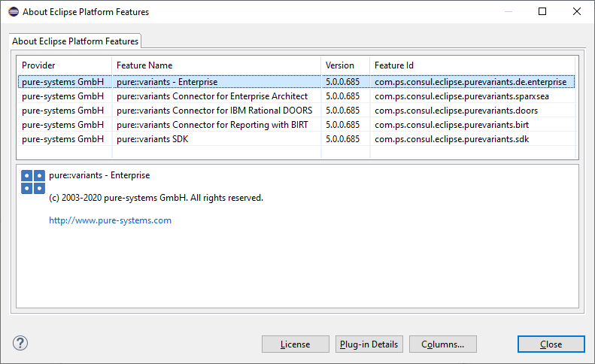Click the help question mark icon
The image size is (595, 364).
point(20,343)
